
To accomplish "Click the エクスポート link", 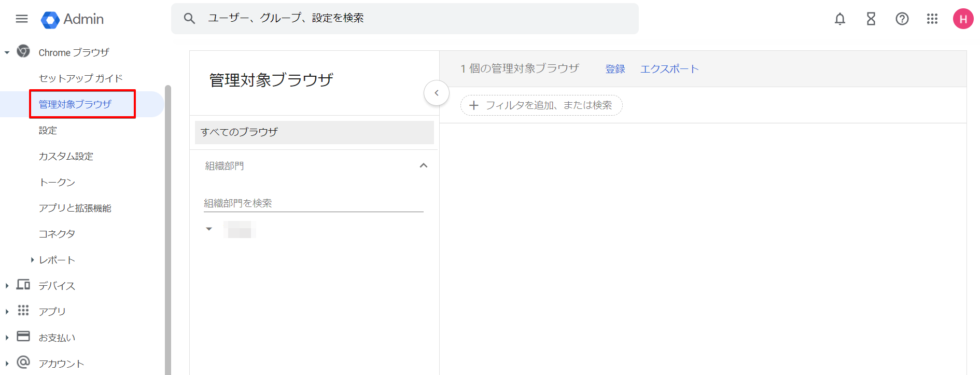I will tap(669, 69).
